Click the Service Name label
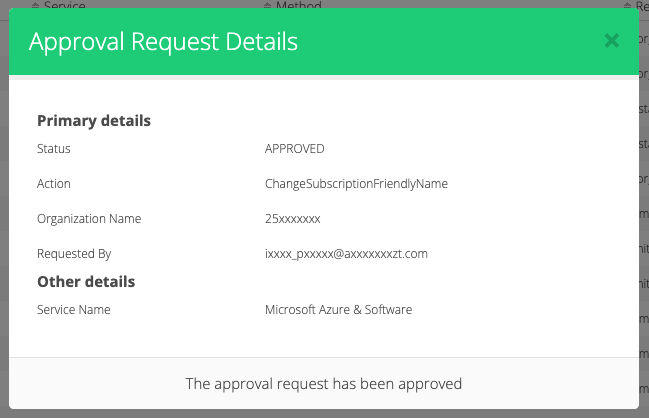 point(74,310)
